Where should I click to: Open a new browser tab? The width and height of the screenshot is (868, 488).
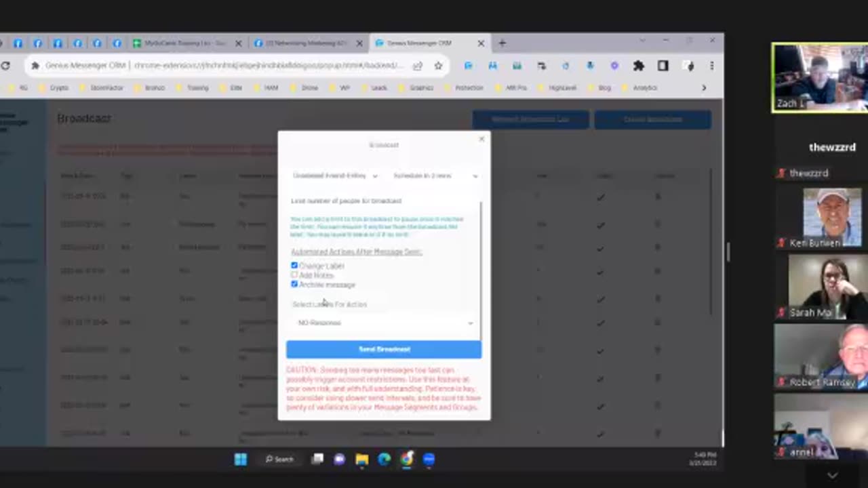[x=502, y=43]
